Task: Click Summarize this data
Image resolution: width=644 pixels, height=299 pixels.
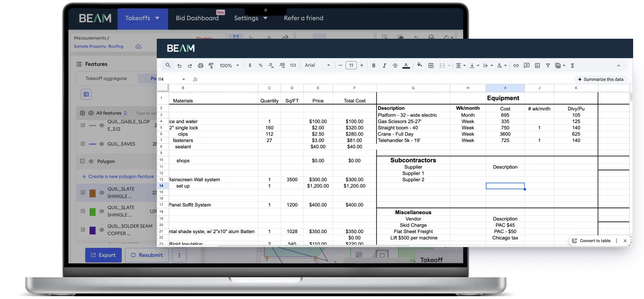Action: pos(601,79)
